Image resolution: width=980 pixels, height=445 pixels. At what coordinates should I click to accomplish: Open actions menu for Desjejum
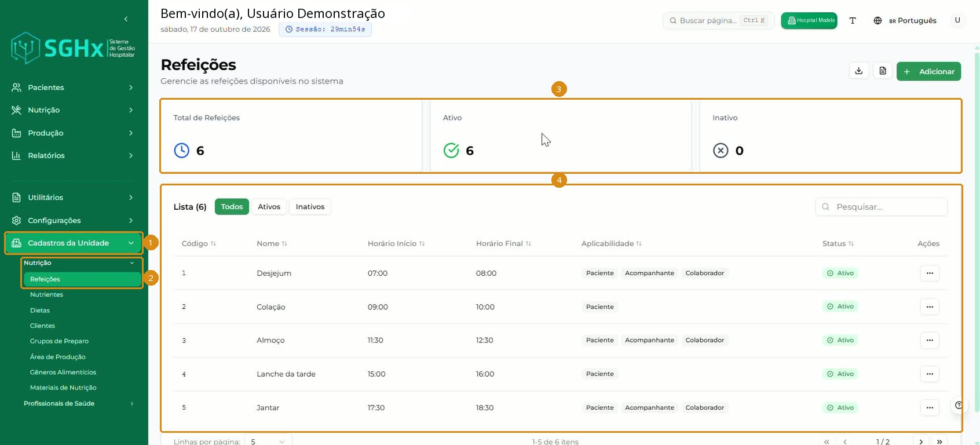click(x=930, y=273)
